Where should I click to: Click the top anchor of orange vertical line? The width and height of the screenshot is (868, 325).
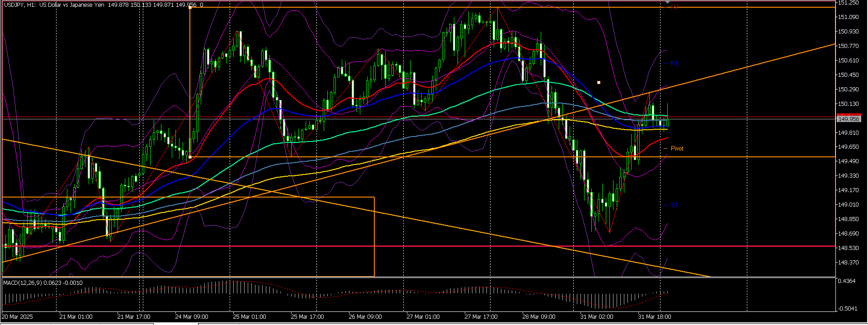190,8
